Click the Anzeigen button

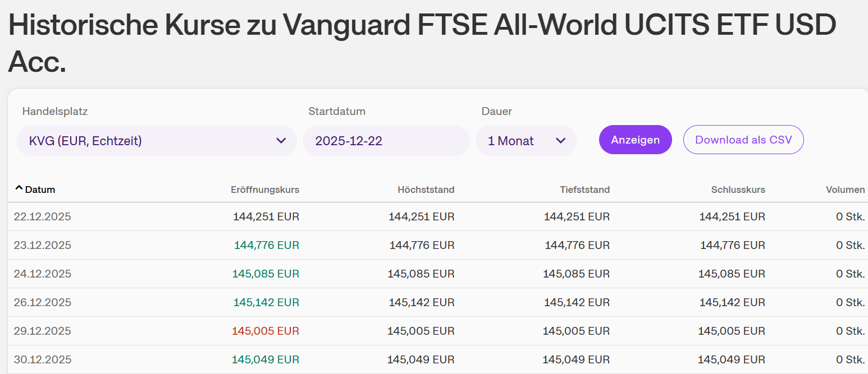(x=636, y=140)
